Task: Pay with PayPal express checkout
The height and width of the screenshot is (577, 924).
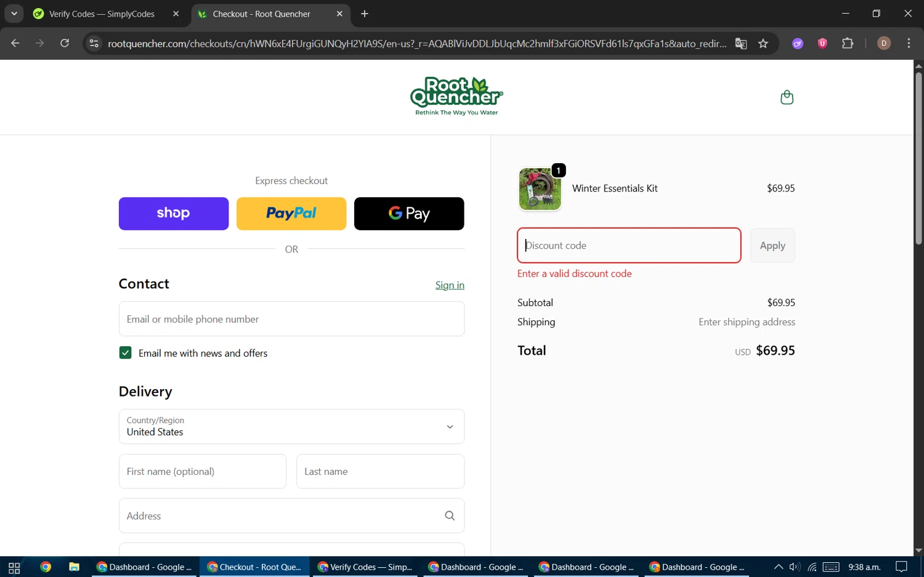Action: (291, 214)
